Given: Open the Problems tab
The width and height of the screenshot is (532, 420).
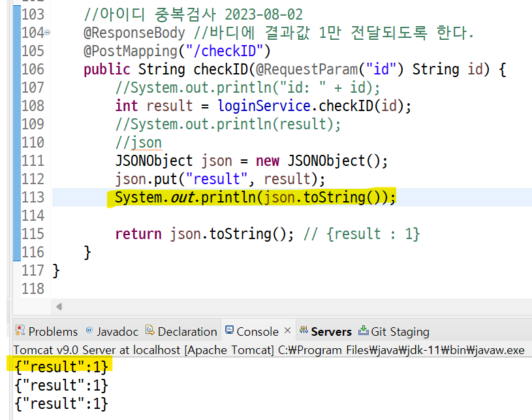Looking at the screenshot, I should [46, 331].
